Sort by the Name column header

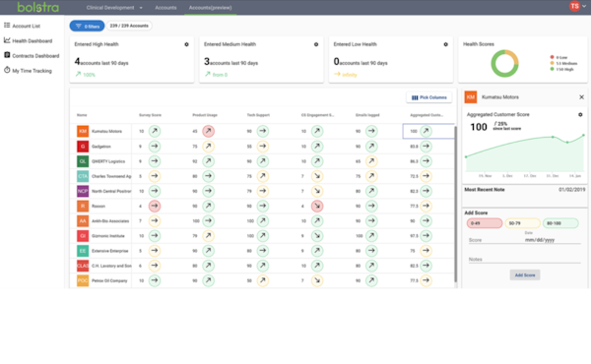82,115
